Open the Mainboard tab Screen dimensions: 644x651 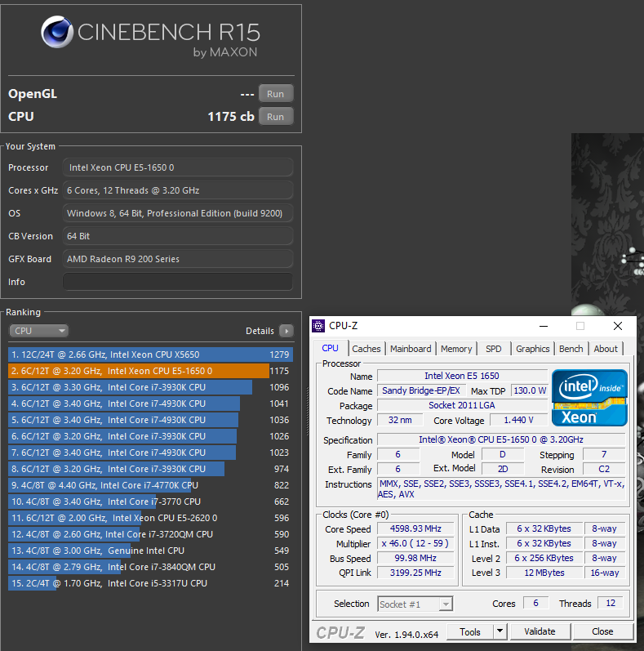pyautogui.click(x=410, y=349)
